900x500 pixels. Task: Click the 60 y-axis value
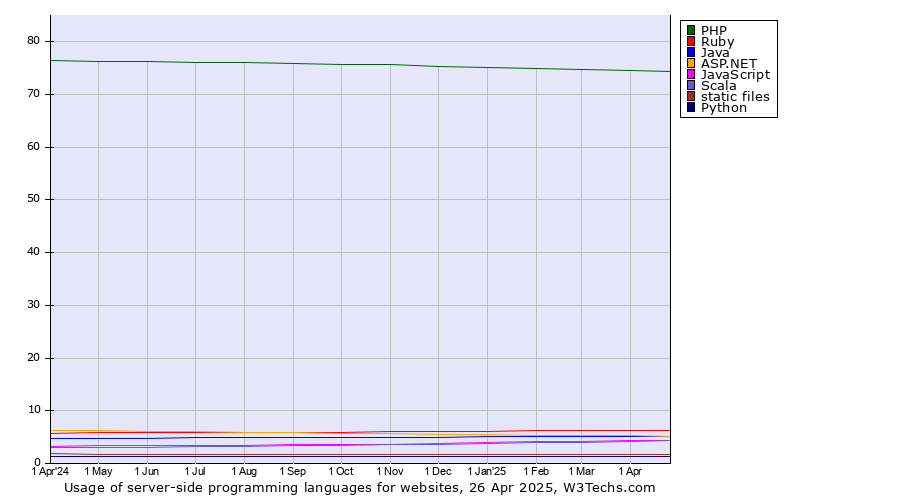click(33, 146)
